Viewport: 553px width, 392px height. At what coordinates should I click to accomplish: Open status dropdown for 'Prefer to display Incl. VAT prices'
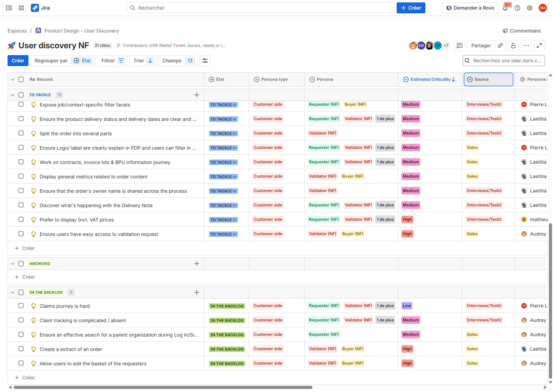(x=223, y=220)
